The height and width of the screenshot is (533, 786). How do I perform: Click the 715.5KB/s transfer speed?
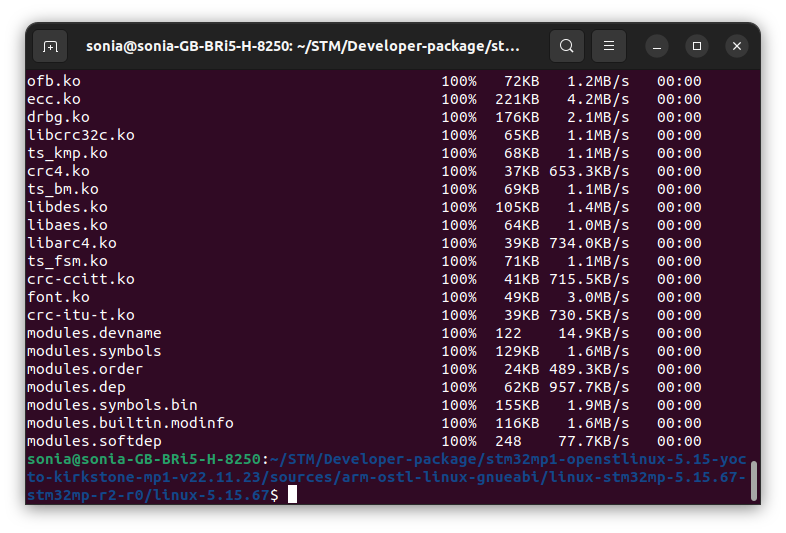[x=589, y=279]
